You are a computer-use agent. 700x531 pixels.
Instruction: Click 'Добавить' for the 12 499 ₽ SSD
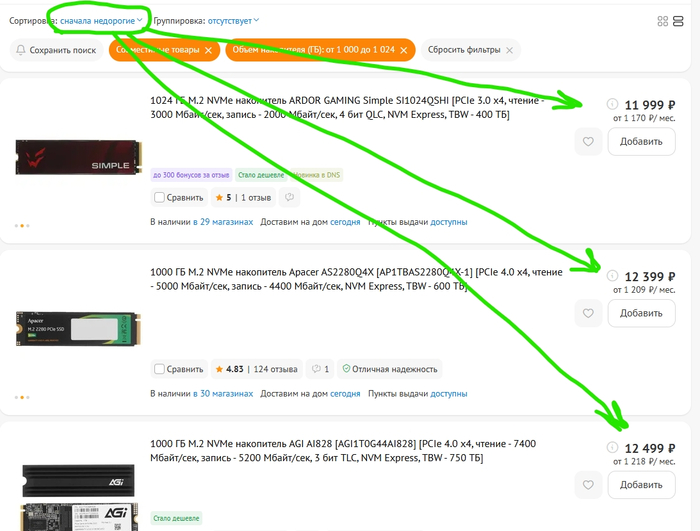tap(641, 485)
